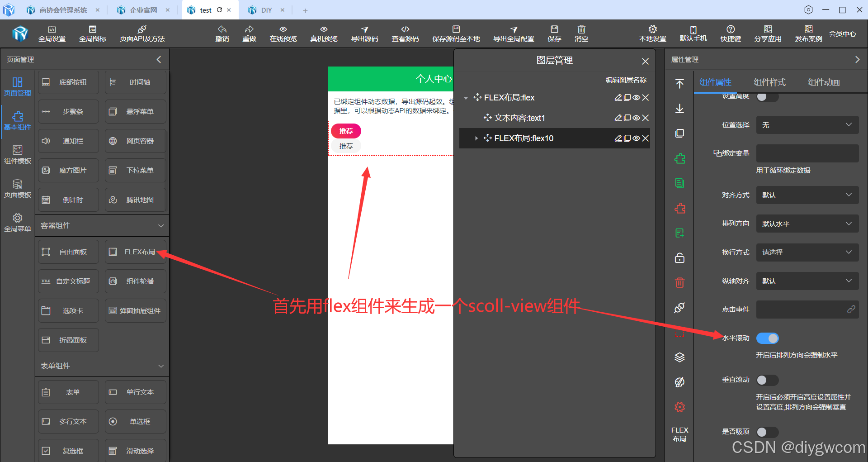The height and width of the screenshot is (462, 868).
Task: Click 导出全局配置 toolbar item
Action: tap(514, 34)
